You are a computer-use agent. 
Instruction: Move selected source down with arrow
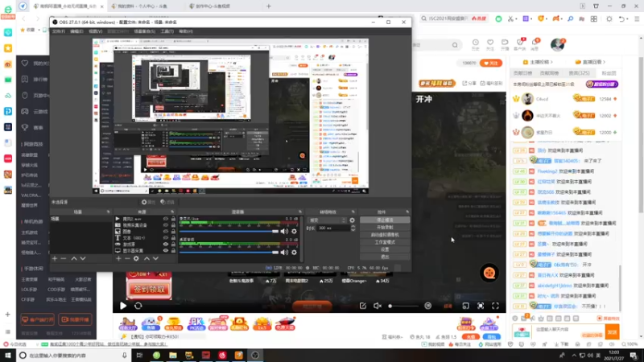tap(155, 258)
